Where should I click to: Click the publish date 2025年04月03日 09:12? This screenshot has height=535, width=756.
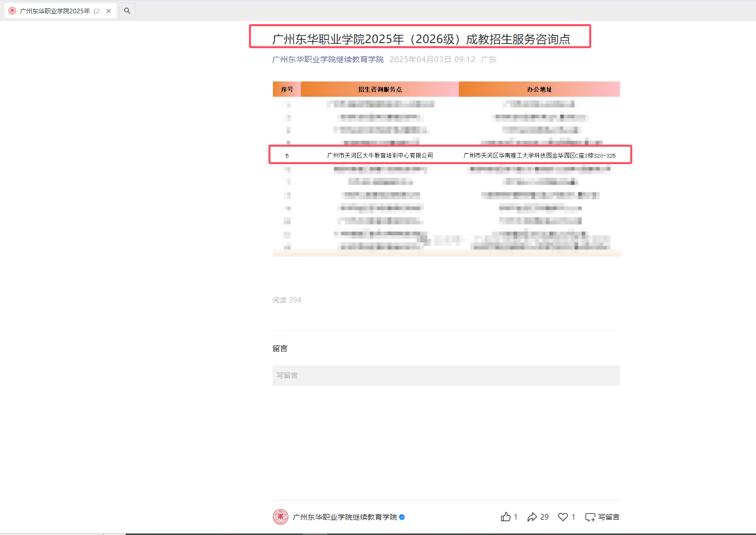pos(432,60)
